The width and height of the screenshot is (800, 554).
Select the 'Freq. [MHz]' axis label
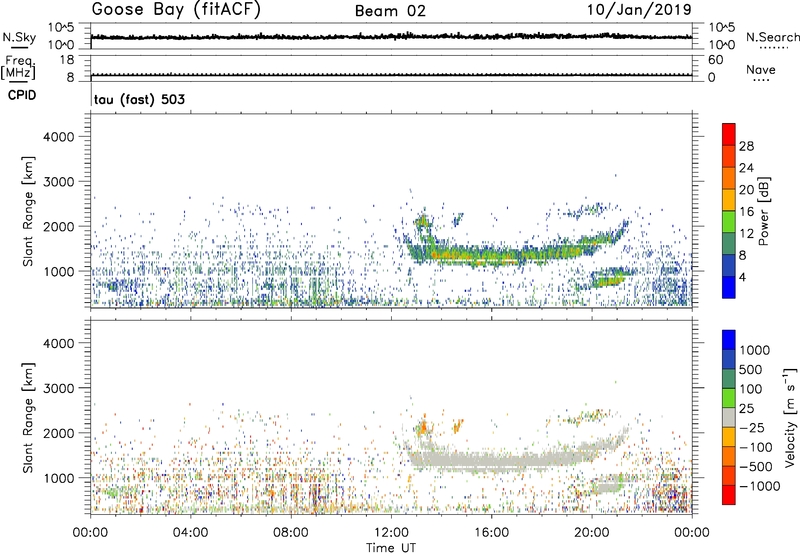point(18,68)
